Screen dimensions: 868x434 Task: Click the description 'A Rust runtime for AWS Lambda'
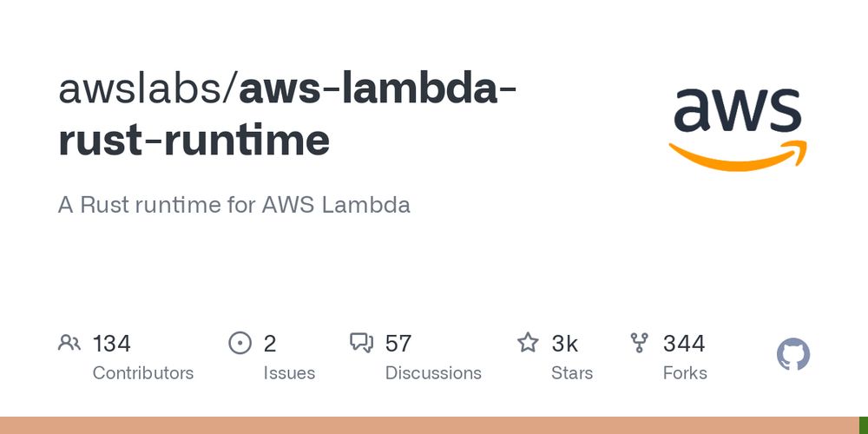[234, 206]
